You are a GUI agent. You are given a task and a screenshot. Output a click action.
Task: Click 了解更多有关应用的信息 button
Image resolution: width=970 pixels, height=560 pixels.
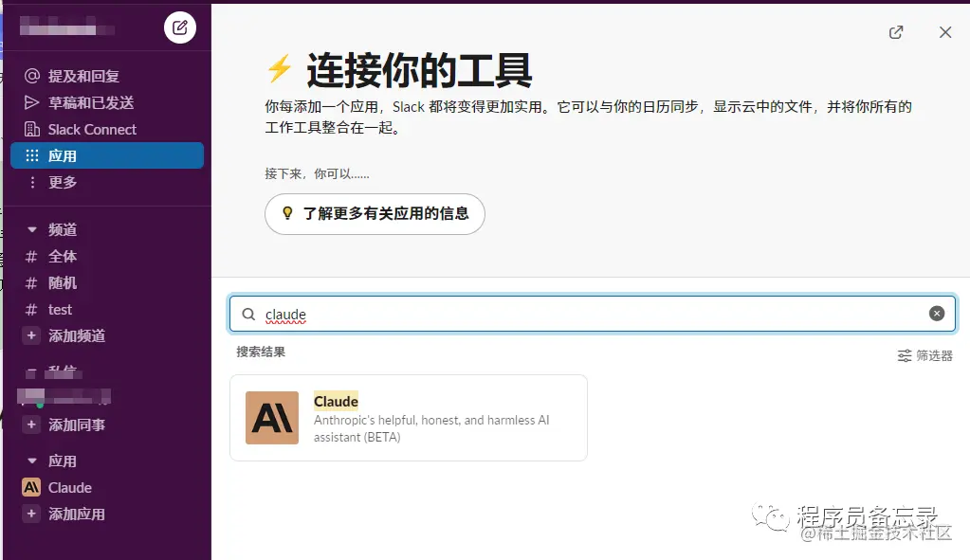pyautogui.click(x=374, y=214)
